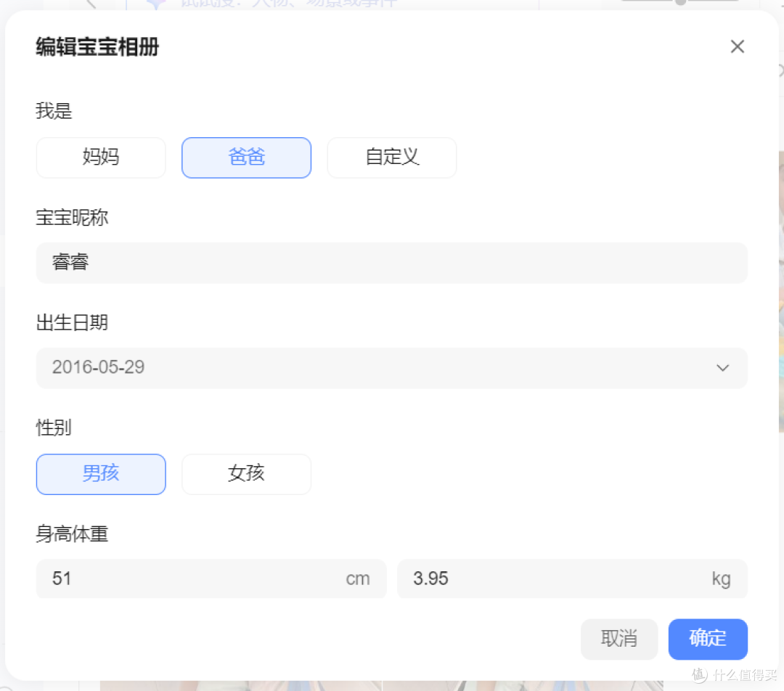Select 女孩 as gender
Viewport: 784px width, 691px height.
[247, 474]
